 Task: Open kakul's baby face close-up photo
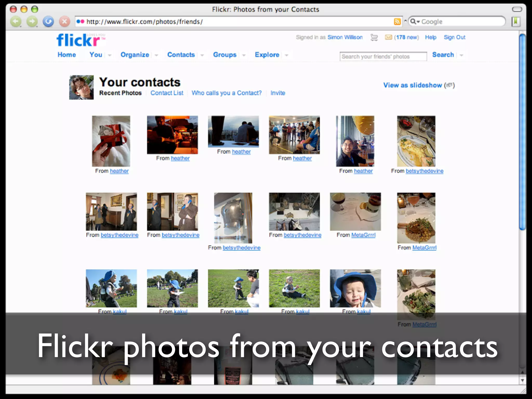[355, 288]
